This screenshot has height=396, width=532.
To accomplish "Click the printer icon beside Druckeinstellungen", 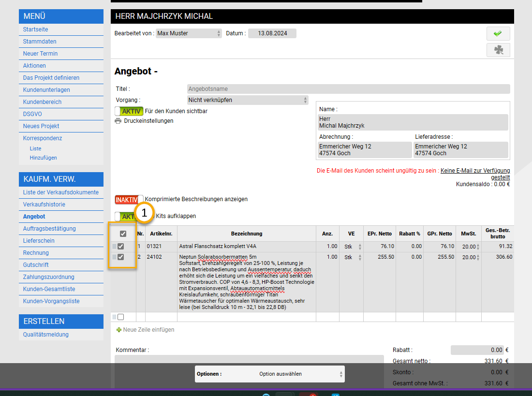I will (x=118, y=121).
